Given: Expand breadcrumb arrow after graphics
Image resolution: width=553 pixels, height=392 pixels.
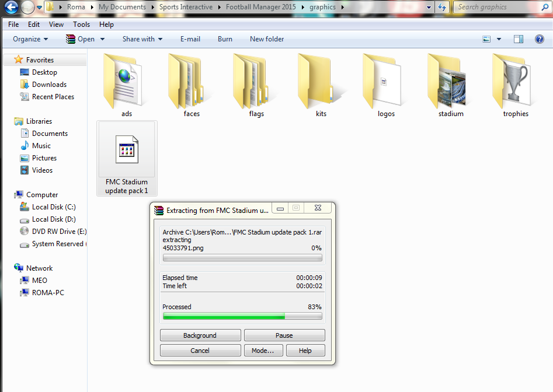Looking at the screenshot, I should point(342,7).
